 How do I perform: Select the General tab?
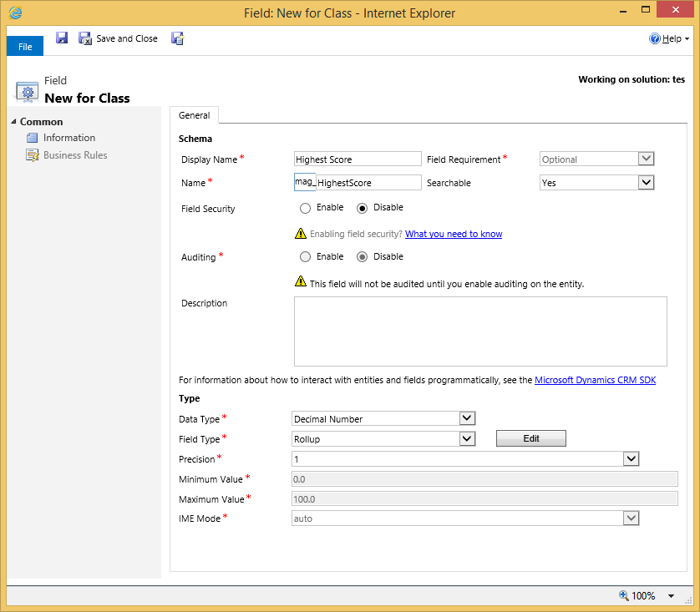(x=194, y=115)
